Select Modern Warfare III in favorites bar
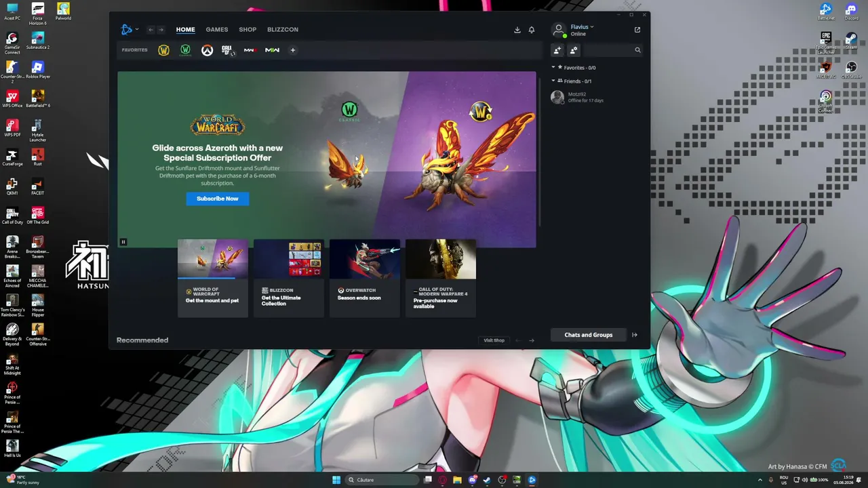The width and height of the screenshot is (868, 488). tap(250, 50)
